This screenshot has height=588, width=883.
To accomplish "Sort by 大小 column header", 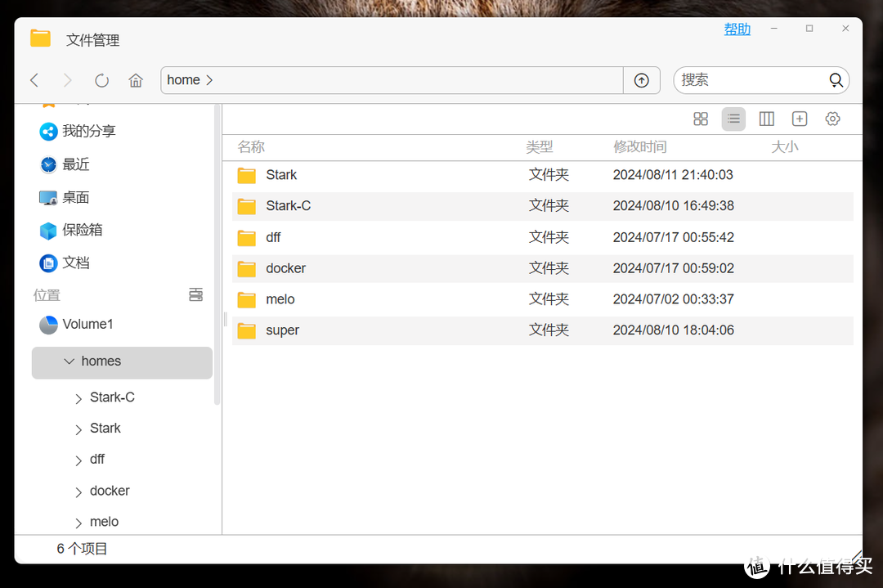I will [784, 147].
